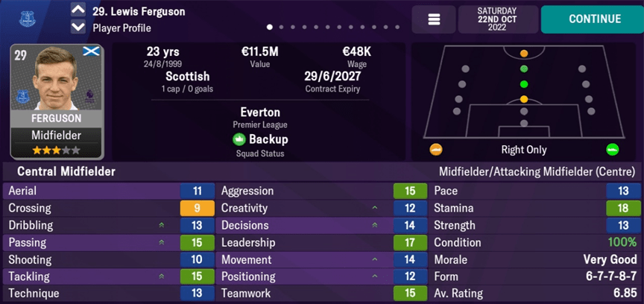Click the Backup squad status crown icon

(x=238, y=139)
